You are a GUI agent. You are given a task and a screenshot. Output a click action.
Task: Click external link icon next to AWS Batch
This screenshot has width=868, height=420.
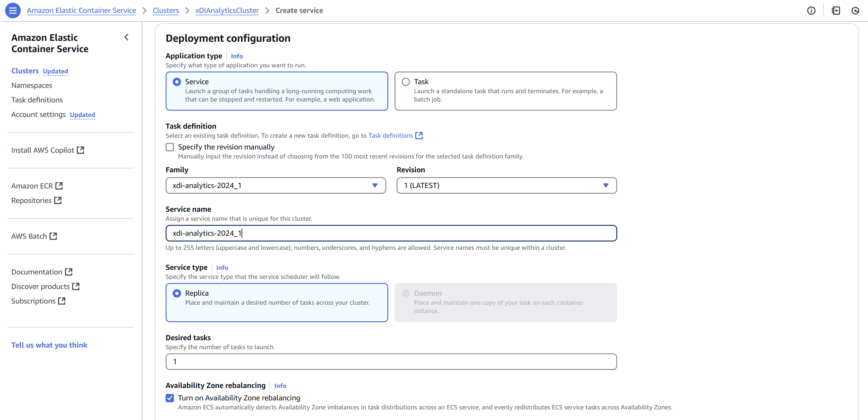point(53,236)
